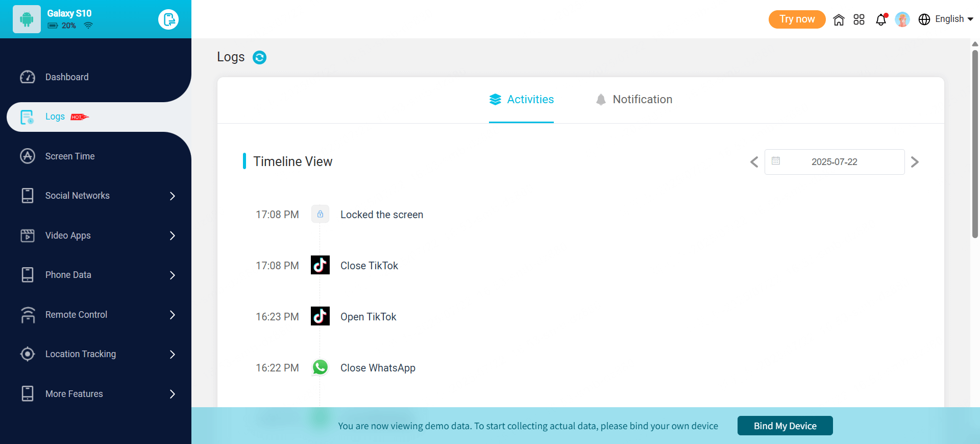Click the "Close WhatsApp" entry text
Image resolution: width=980 pixels, height=444 pixels.
[x=378, y=368]
